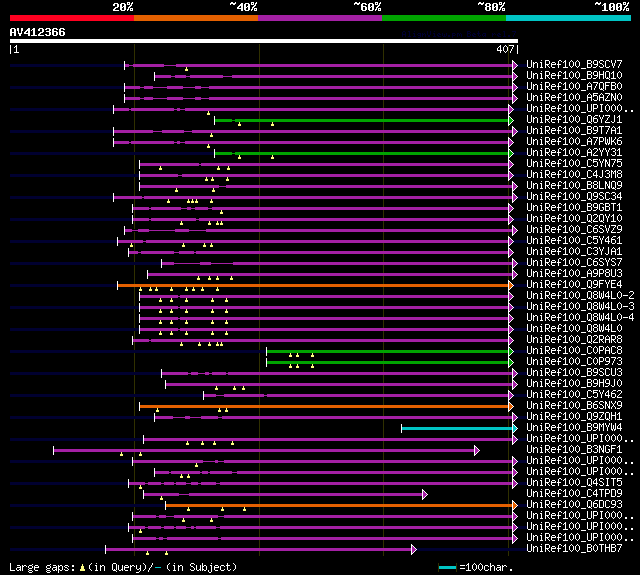The image size is (640, 575).
Task: Click the orange alignment bar of Q9FYE4
Action: tap(313, 285)
